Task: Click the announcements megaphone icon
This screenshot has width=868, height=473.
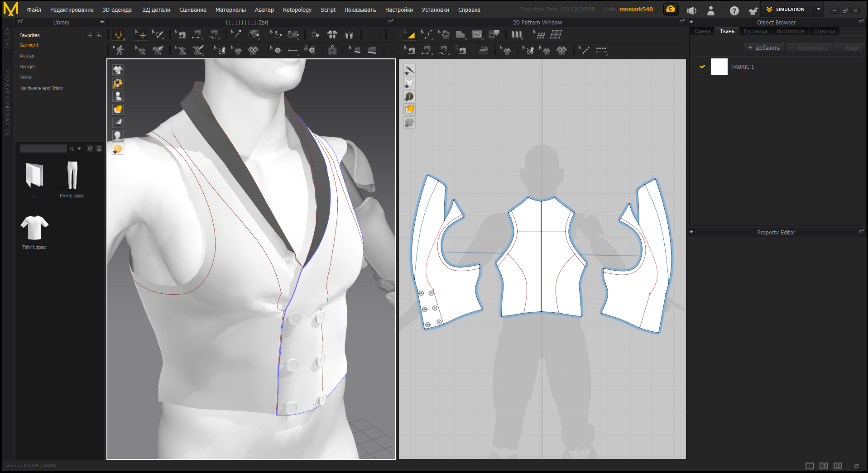Action: (x=692, y=10)
